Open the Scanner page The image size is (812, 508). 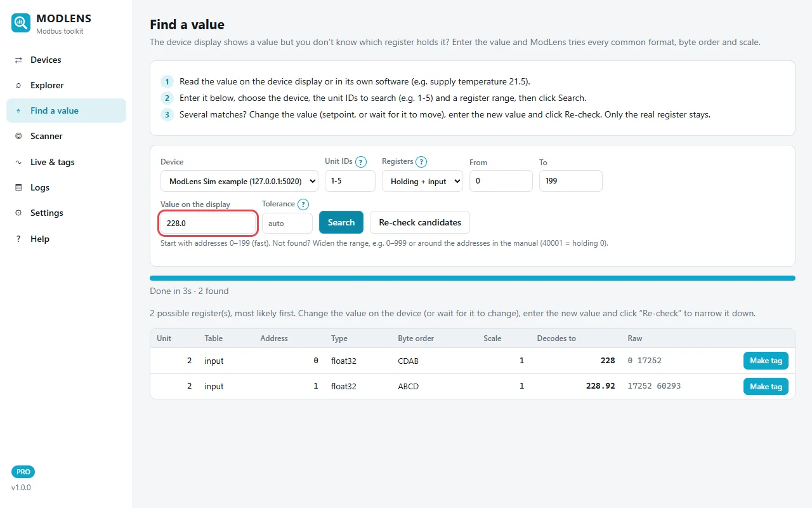[66, 136]
